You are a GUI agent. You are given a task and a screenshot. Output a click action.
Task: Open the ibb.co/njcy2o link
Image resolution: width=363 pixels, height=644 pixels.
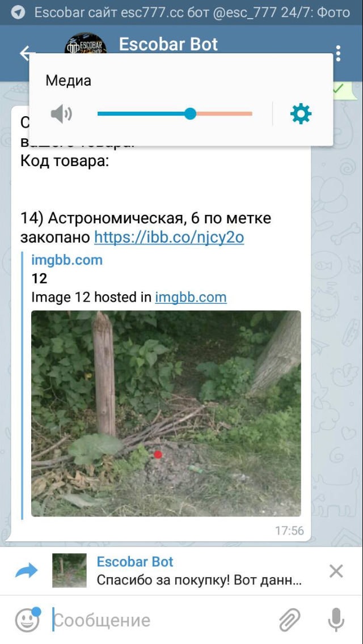click(169, 237)
